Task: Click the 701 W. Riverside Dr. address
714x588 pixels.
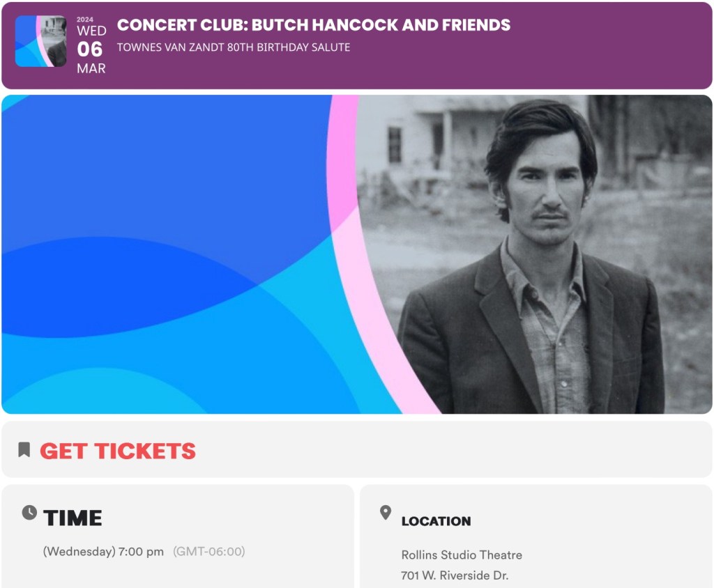Action: click(x=455, y=575)
